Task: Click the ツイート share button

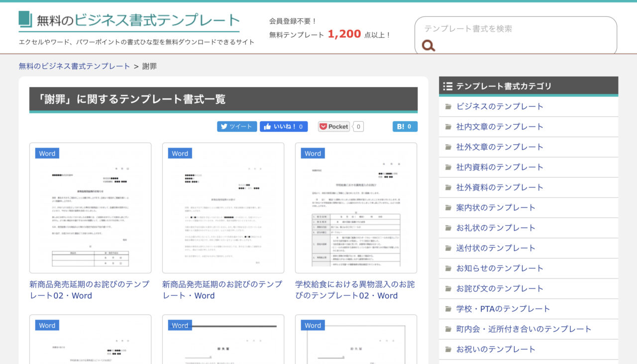Action: pyautogui.click(x=237, y=126)
